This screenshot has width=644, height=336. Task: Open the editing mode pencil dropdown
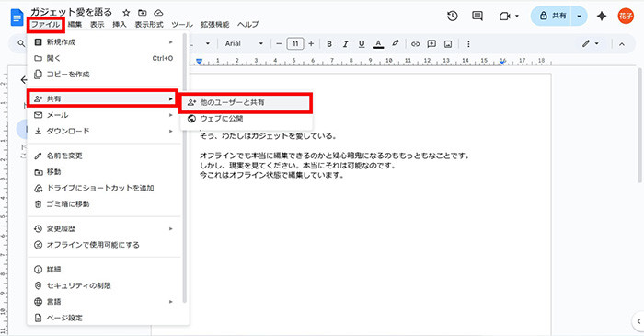(x=591, y=43)
